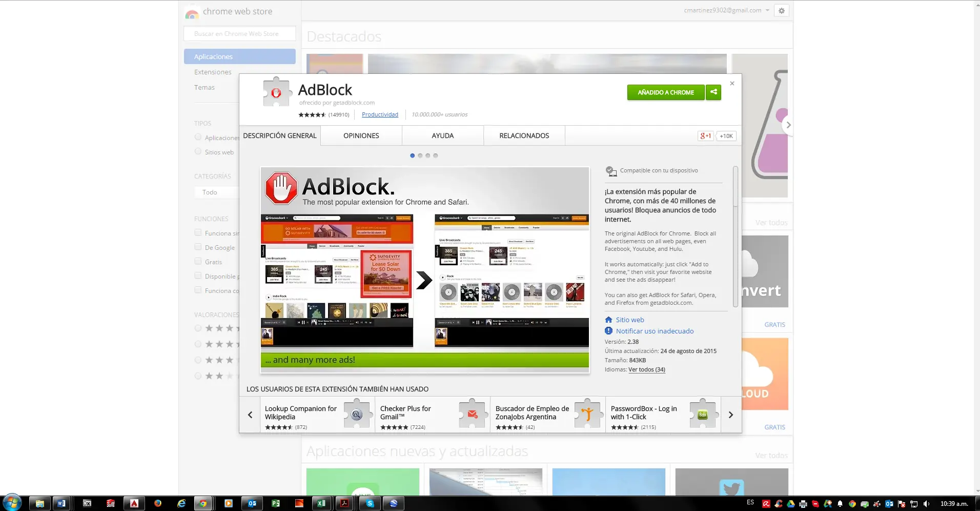
Task: Select the lowest (two-star) rating radio button
Action: (x=198, y=376)
